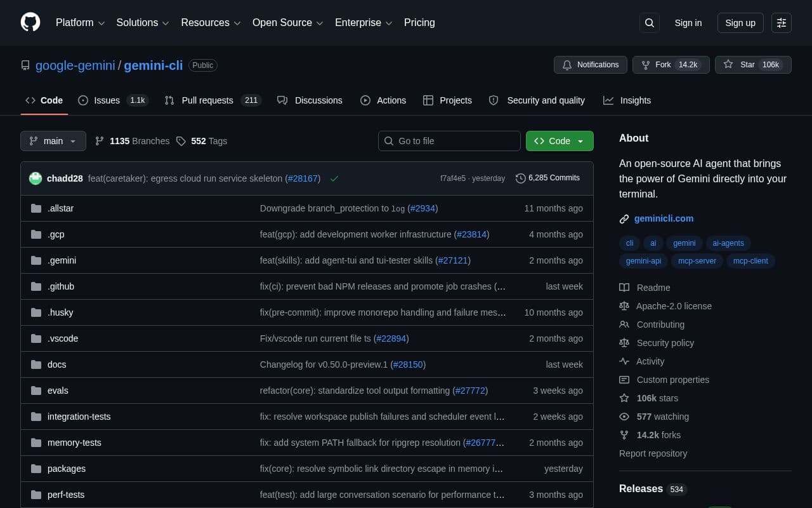Open the perf-tests folder
This screenshot has width=812, height=508.
[66, 495]
